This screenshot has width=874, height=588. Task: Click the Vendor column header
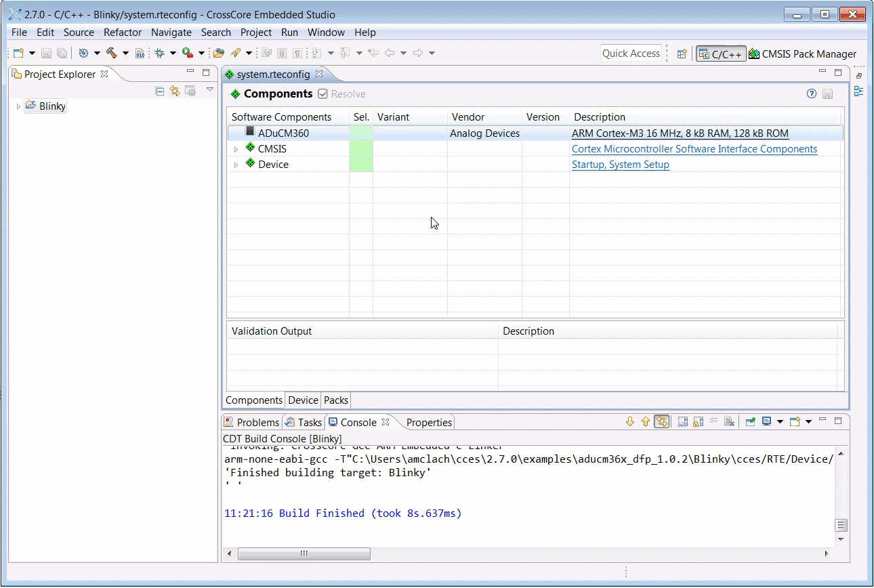pos(484,117)
